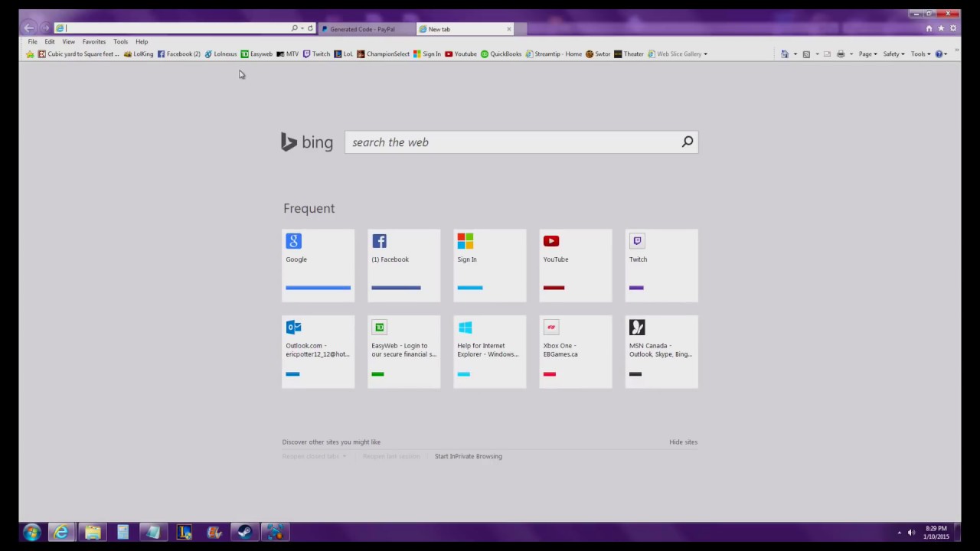Click the Bing search magnifier icon
The width and height of the screenshot is (980, 551).
click(x=687, y=142)
